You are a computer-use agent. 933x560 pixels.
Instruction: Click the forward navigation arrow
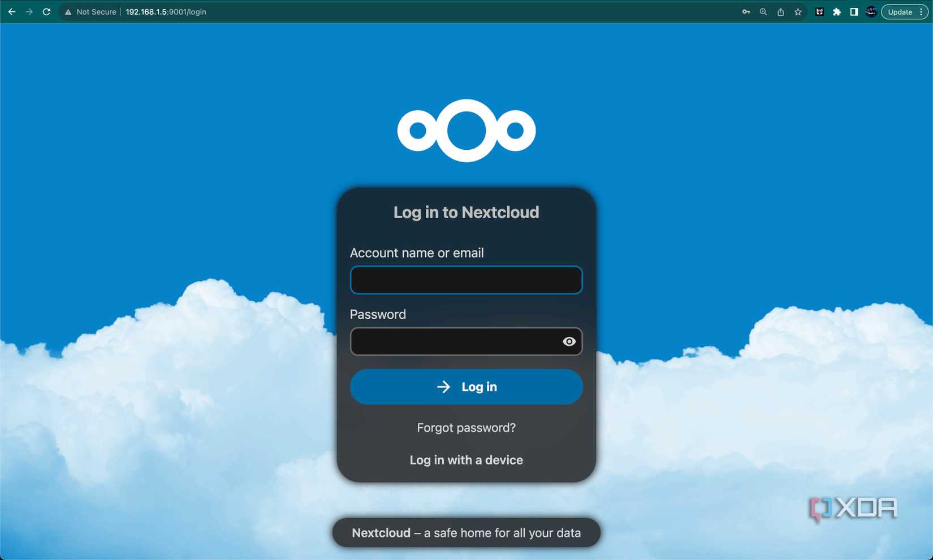point(29,11)
